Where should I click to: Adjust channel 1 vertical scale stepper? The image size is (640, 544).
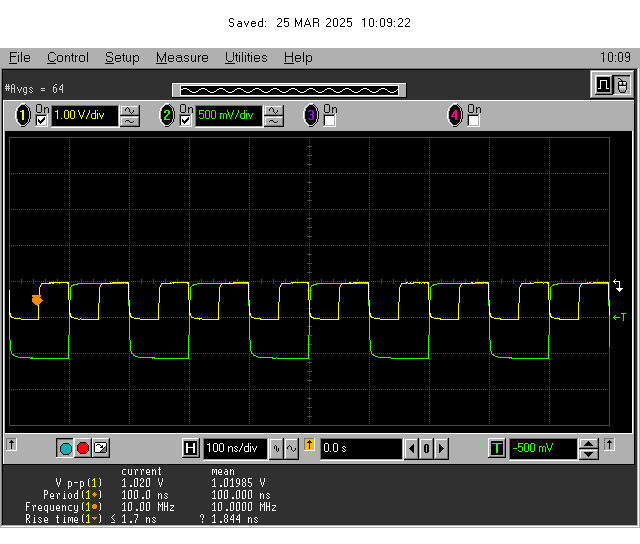130,116
